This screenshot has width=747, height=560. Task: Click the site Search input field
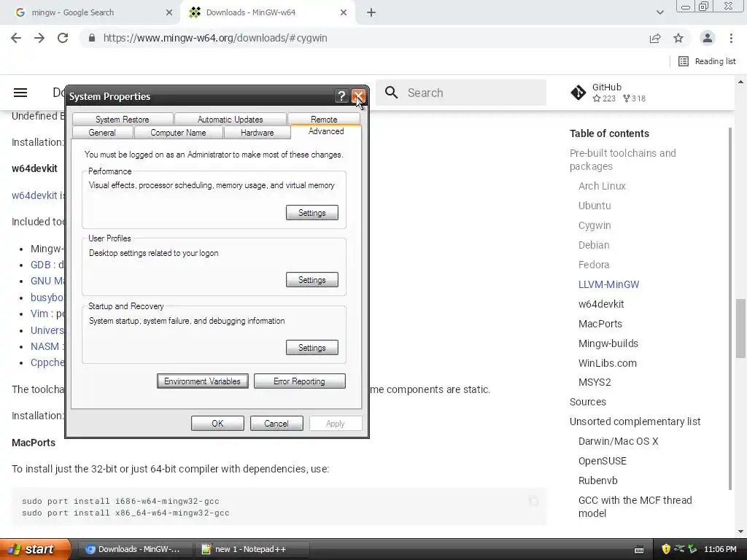coord(461,93)
